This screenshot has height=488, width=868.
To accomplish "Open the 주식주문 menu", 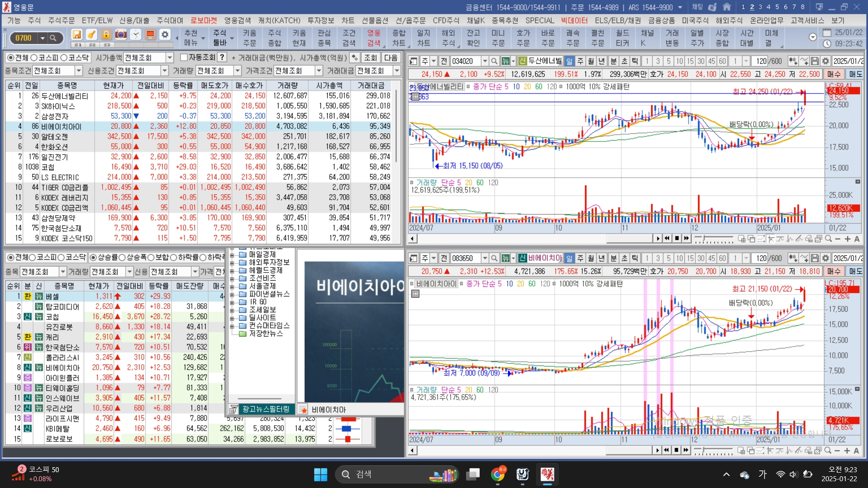I will click(61, 20).
